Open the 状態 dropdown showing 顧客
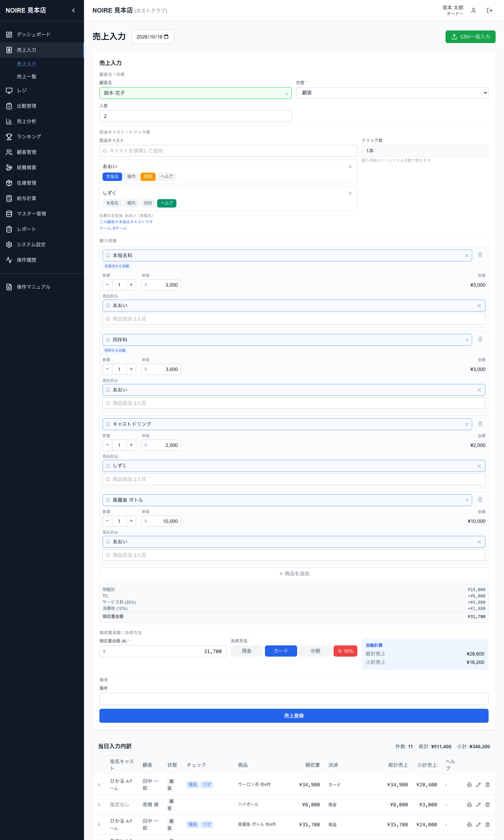Image resolution: width=504 pixels, height=840 pixels. (392, 93)
